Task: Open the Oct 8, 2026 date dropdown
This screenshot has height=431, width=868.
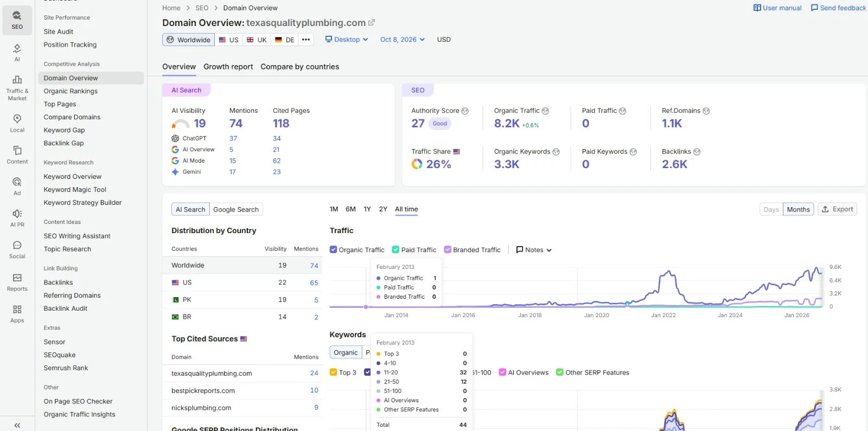Action: coord(402,40)
